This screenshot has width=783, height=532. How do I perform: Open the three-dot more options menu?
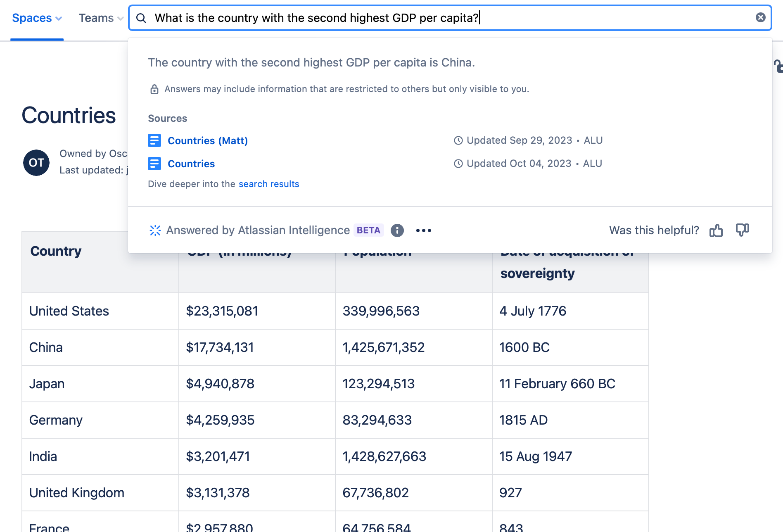423,230
